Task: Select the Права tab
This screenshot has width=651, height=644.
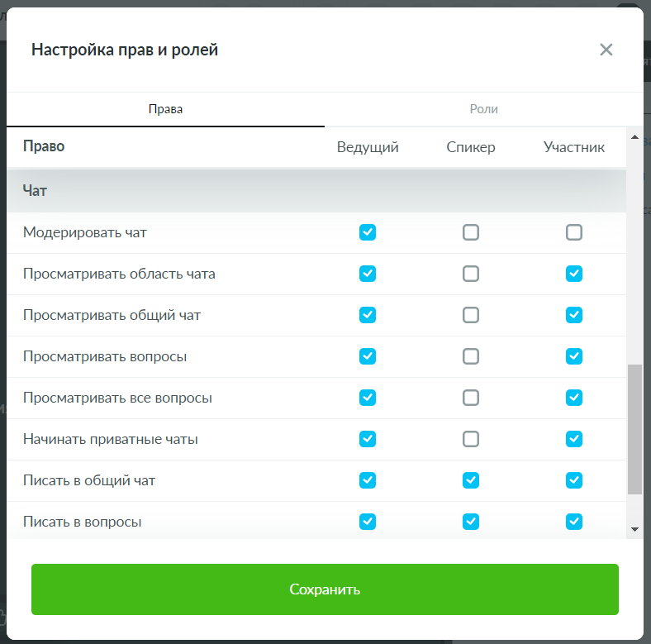Action: (x=165, y=109)
